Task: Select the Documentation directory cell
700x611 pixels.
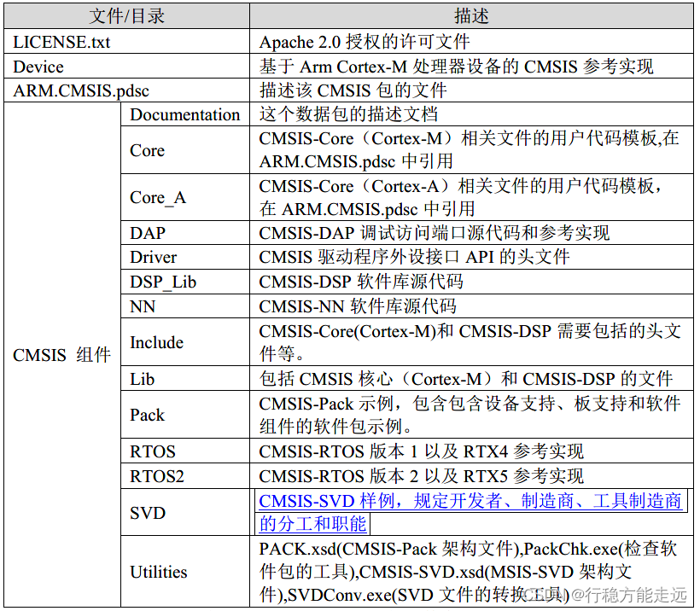Action: pyautogui.click(x=185, y=114)
